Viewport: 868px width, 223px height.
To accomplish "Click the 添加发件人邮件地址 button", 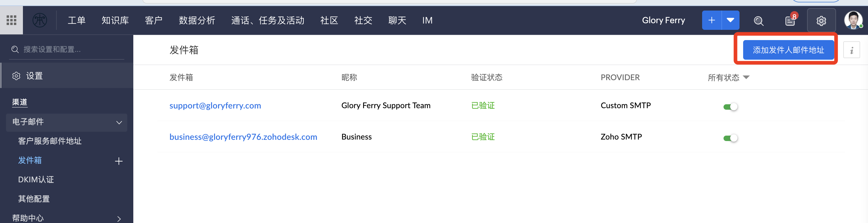I will (x=788, y=50).
